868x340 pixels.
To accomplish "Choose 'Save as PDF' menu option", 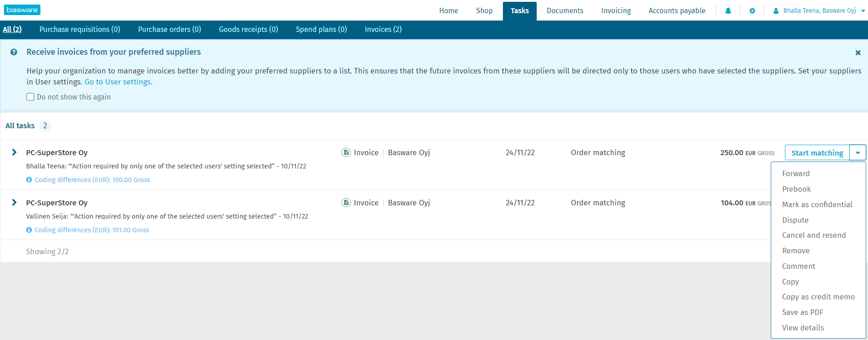I will 802,312.
